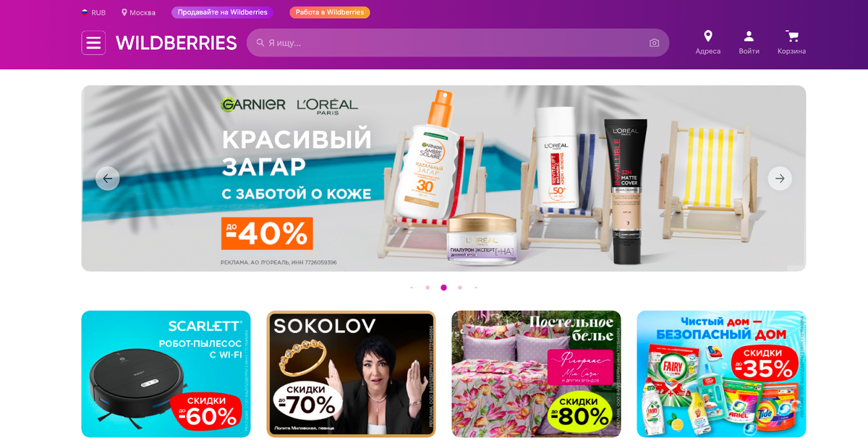Open SOKOLOV jewelry discount tile
Screen dimensions: 868x448
351,374
